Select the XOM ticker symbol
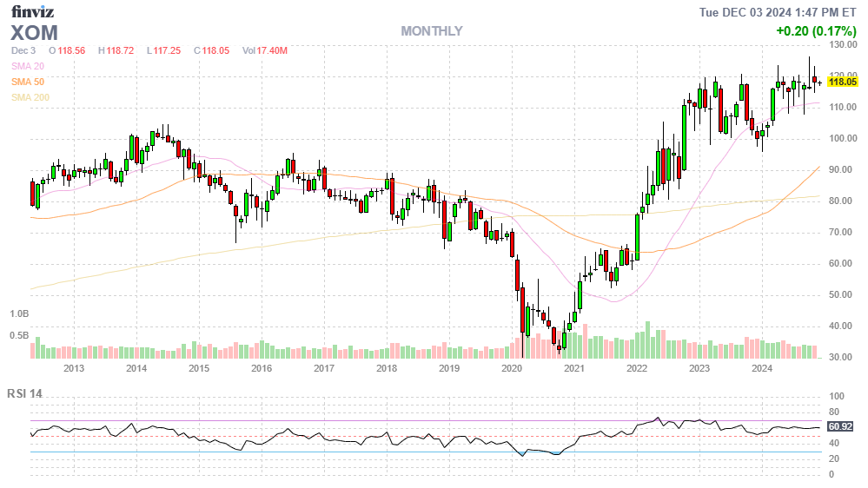This screenshot has height=488, width=868. 35,33
